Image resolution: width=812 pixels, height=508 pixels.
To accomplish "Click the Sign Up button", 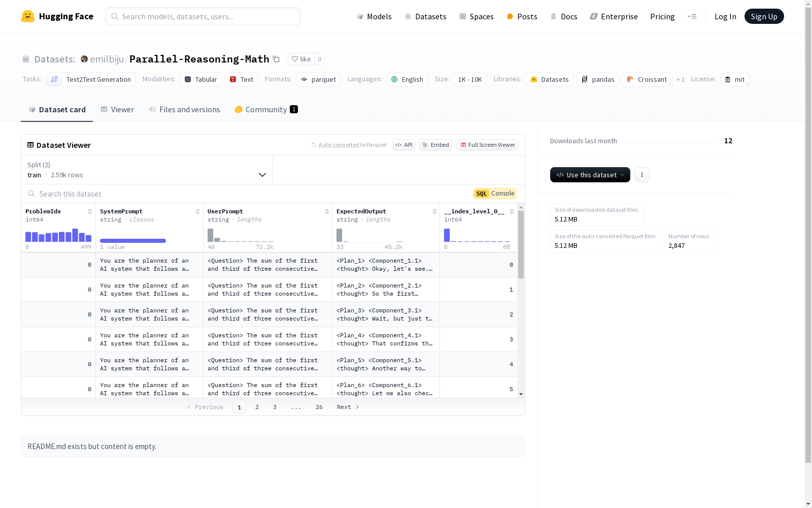I will [764, 16].
